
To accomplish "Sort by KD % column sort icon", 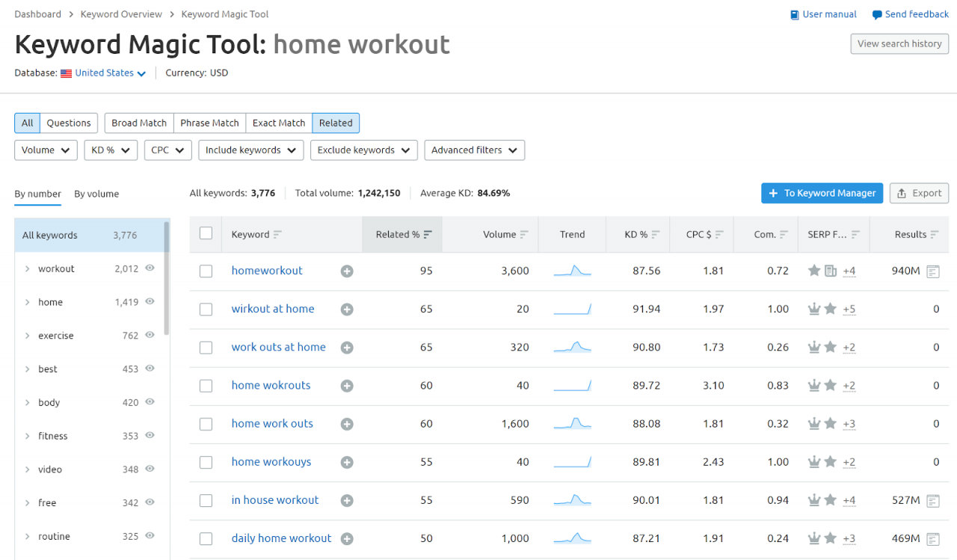I will point(656,235).
